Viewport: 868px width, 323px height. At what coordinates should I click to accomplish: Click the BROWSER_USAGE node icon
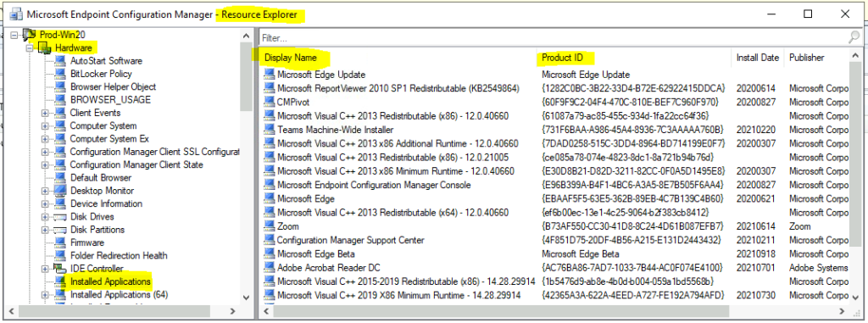tap(60, 100)
